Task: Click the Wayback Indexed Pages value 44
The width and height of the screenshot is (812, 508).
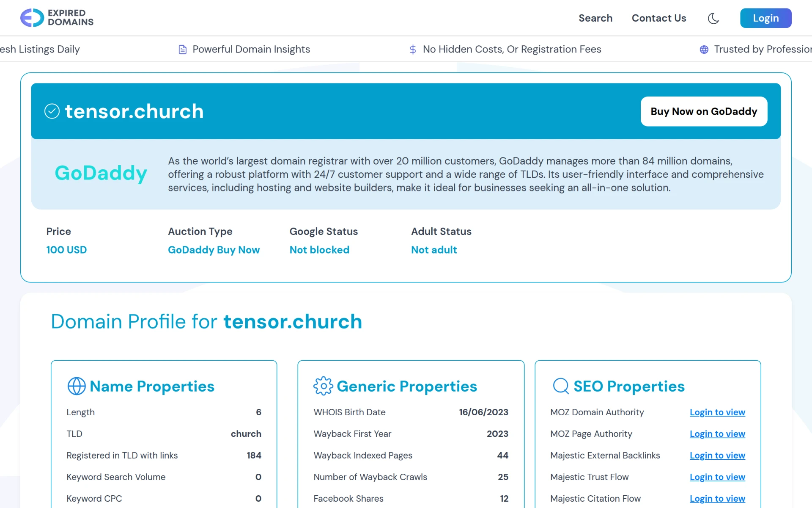Action: click(503, 456)
